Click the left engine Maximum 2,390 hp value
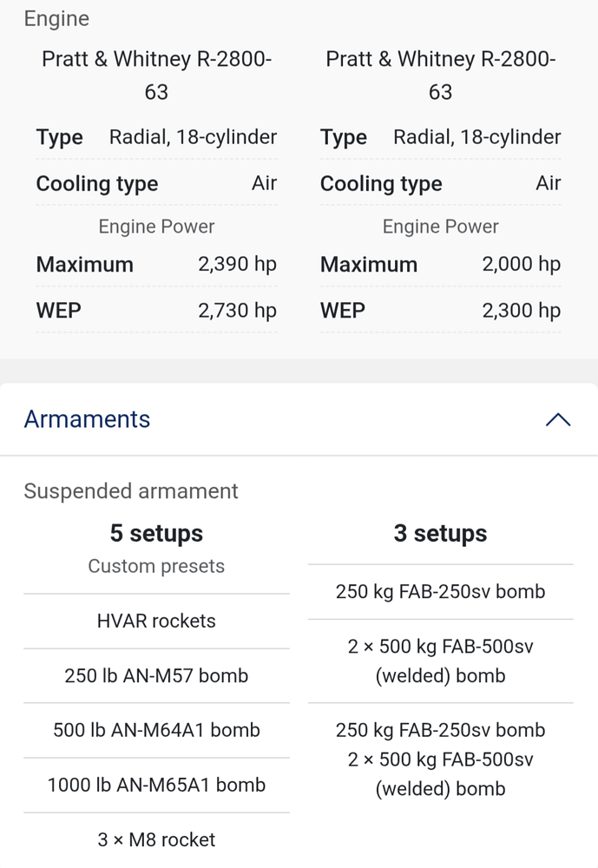The image size is (598, 868). (x=236, y=264)
